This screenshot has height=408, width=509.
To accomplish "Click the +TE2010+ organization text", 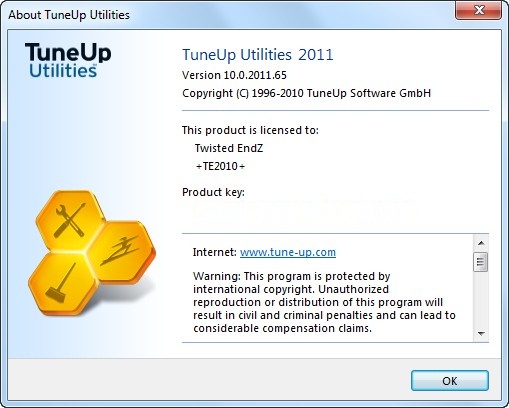I will [220, 166].
